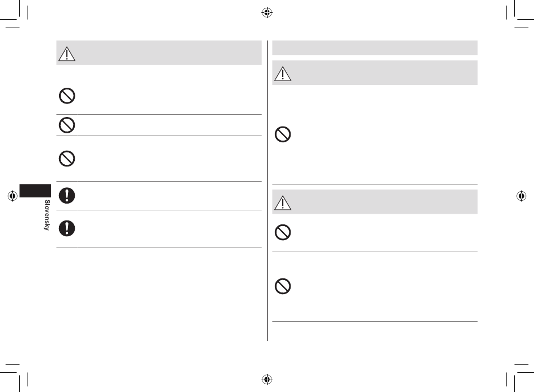This screenshot has width=534, height=392.
Task: Select the registration crosshair at the right margin
Action: pos(522,196)
